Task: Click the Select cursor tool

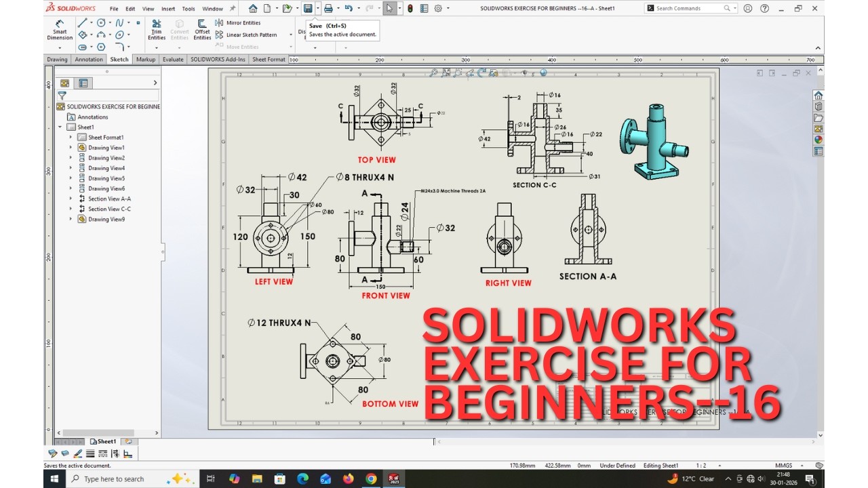Action: pyautogui.click(x=389, y=8)
